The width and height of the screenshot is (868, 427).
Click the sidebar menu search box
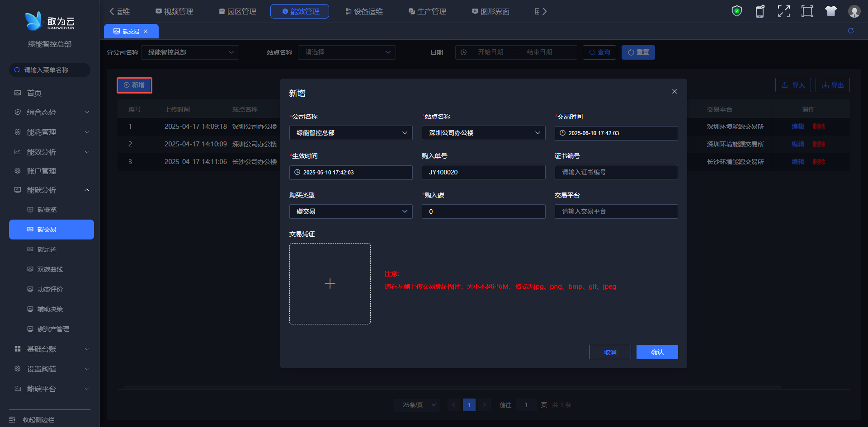[x=50, y=70]
